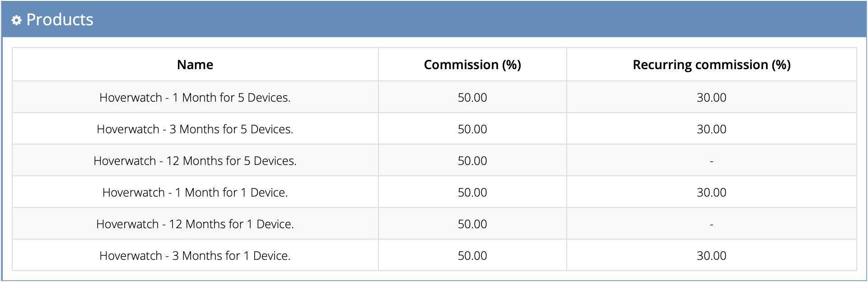Click the Name column header

point(195,65)
